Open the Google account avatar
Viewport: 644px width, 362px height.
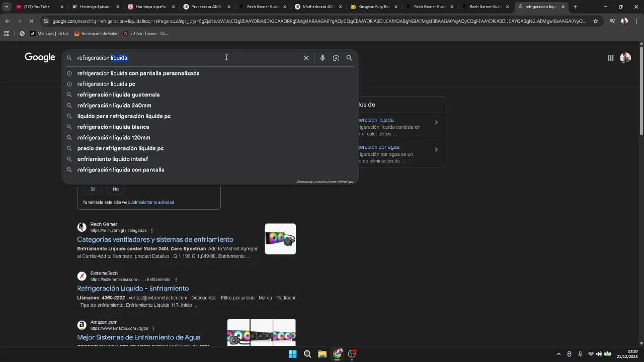tap(625, 58)
